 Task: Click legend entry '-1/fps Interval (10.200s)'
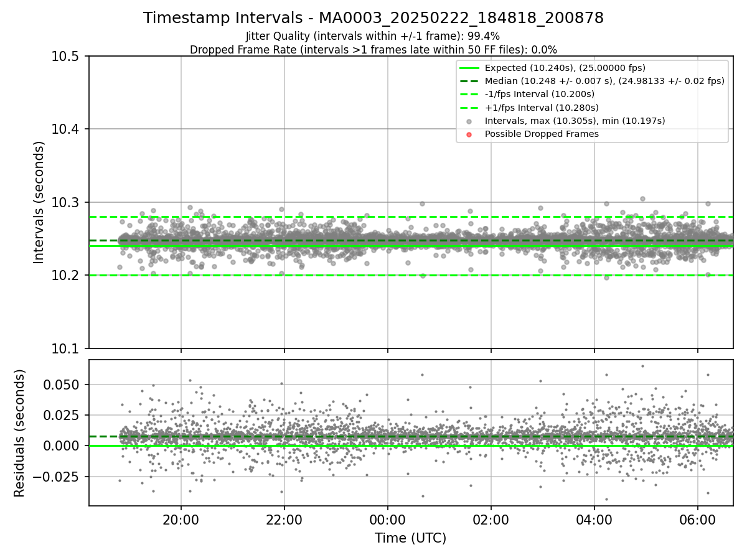coord(540,94)
